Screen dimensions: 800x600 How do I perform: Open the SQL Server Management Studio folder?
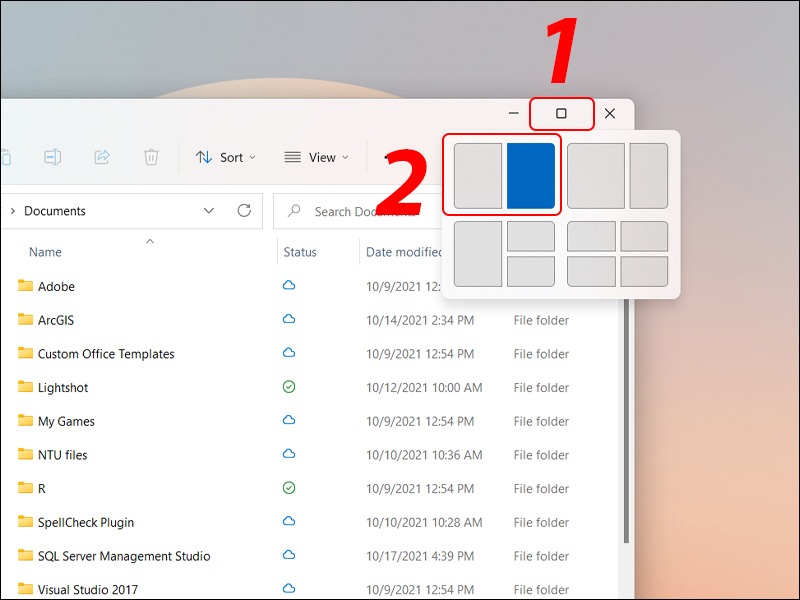click(x=123, y=556)
